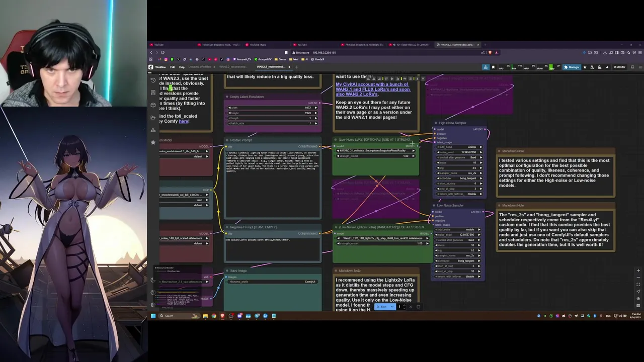
Task: Click the Positive Prompt text area
Action: 273,184
